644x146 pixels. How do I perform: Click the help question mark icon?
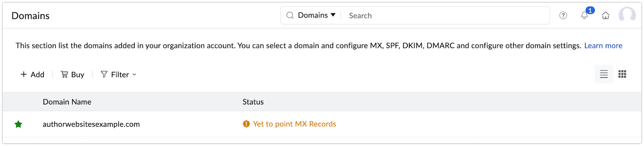tap(563, 15)
